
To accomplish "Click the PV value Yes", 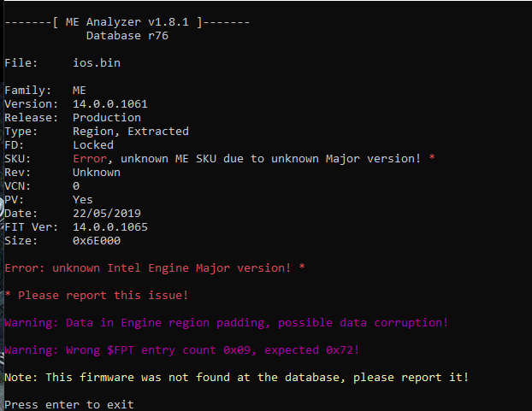I will click(x=83, y=200).
